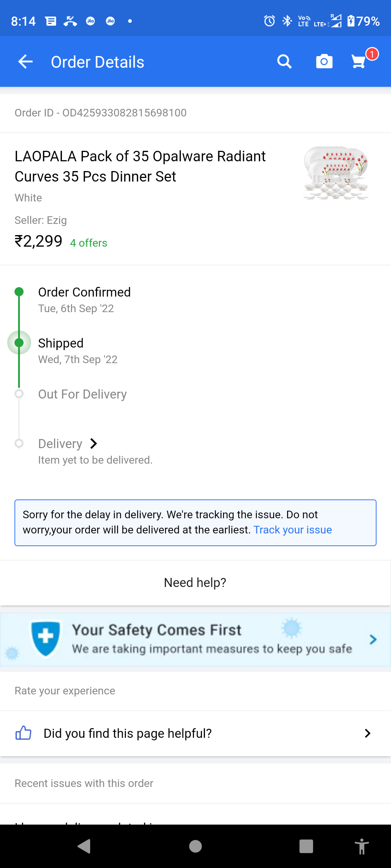This screenshot has height=868, width=391.
Task: Tap the thumbs-up icon for page feedback
Action: (23, 733)
